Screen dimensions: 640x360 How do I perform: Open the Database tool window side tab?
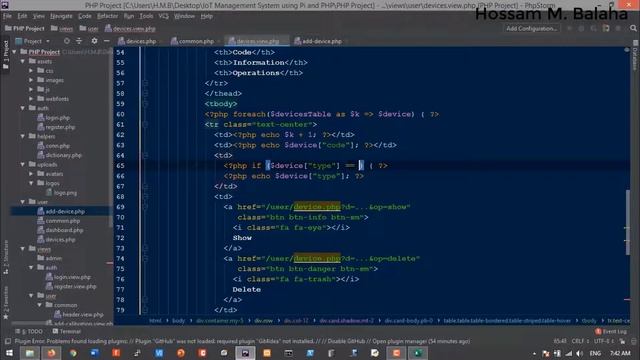(635, 55)
